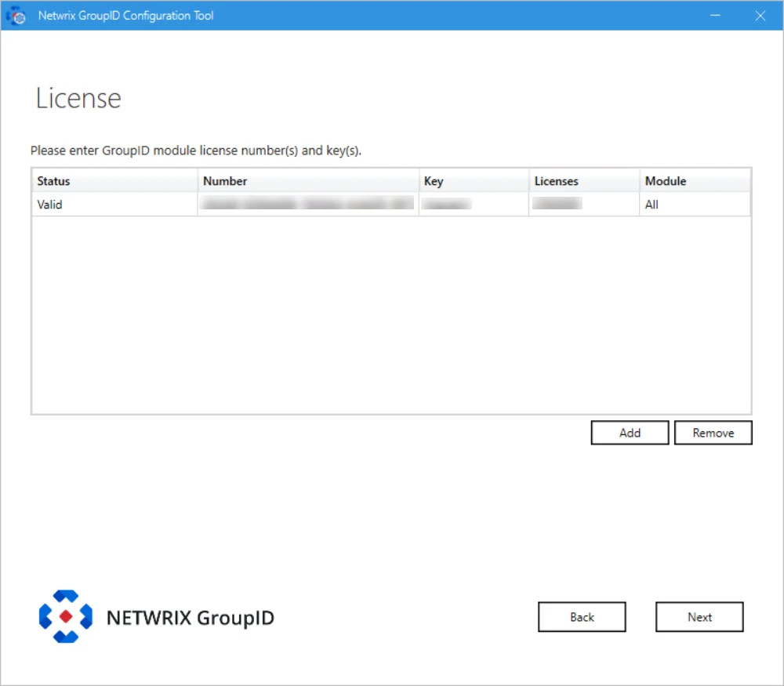
Task: Add a new license entry
Action: 630,433
